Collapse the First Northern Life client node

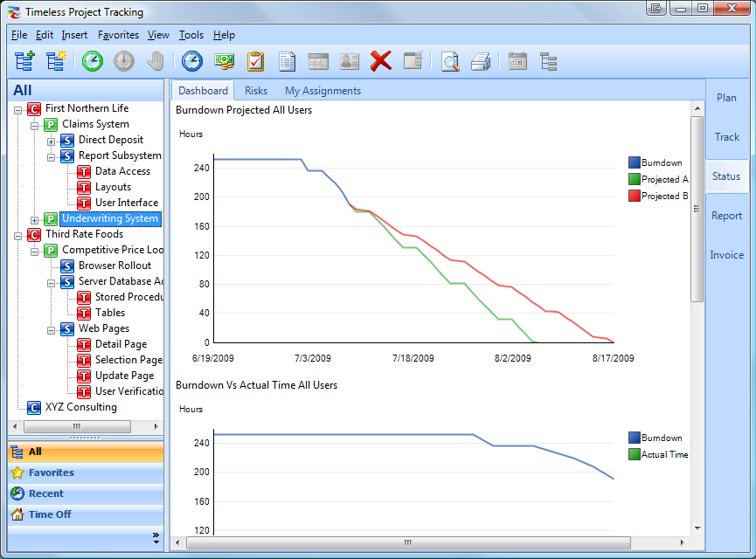click(18, 109)
